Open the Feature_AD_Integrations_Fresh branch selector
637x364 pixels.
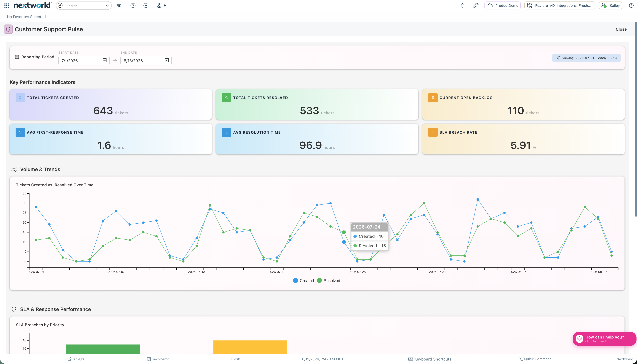(x=559, y=5)
